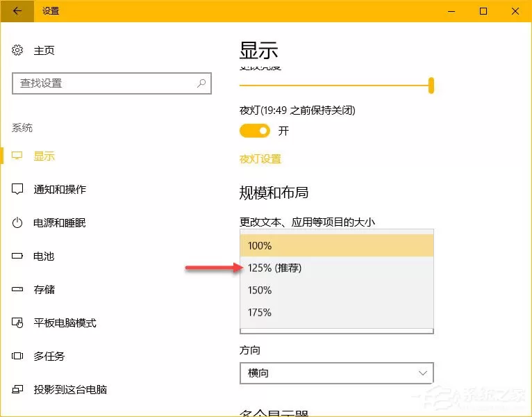This screenshot has width=532, height=417.
Task: Click the 通知和操作 speech bubble icon
Action: (x=17, y=189)
